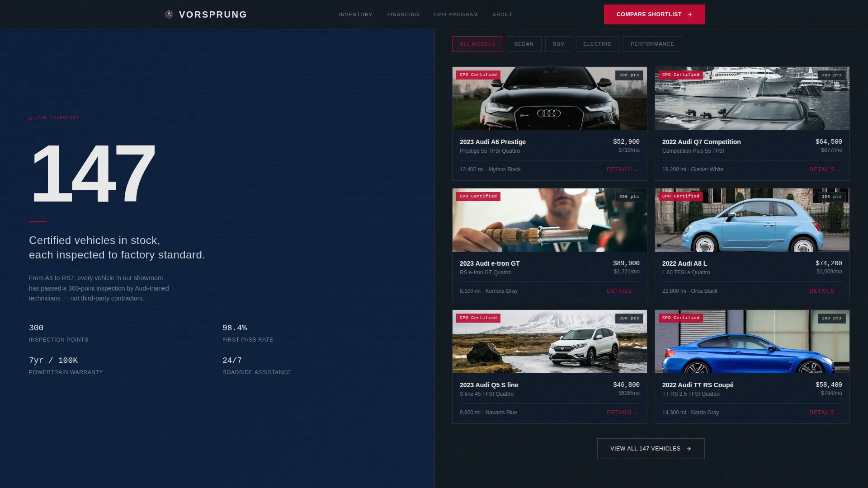
Task: Click the Compare Shortlist button
Action: coord(654,14)
